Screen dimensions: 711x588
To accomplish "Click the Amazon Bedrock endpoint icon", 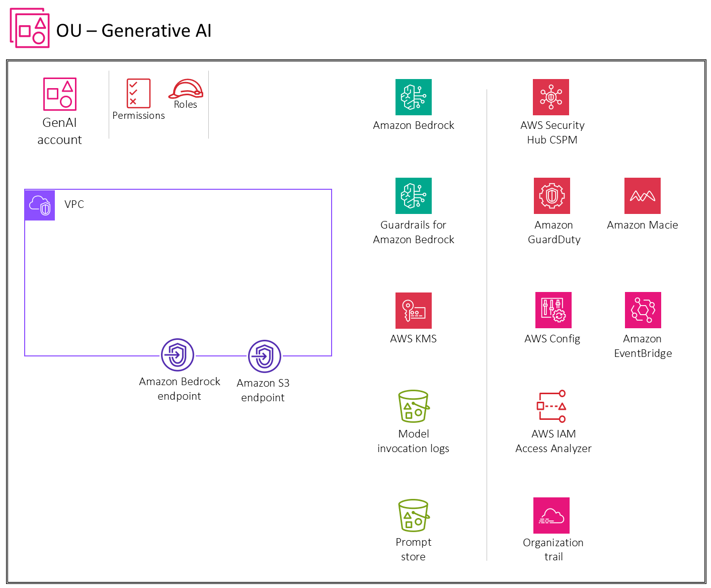I will 178,355.
